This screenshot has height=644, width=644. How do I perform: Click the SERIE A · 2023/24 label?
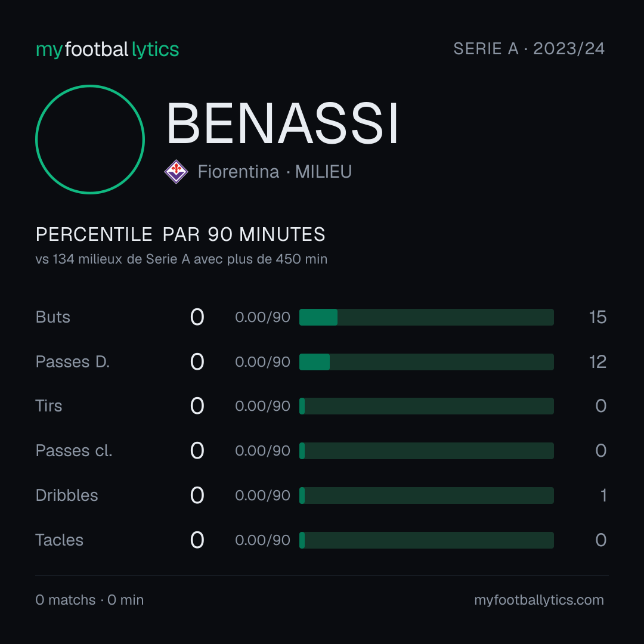[x=529, y=48]
